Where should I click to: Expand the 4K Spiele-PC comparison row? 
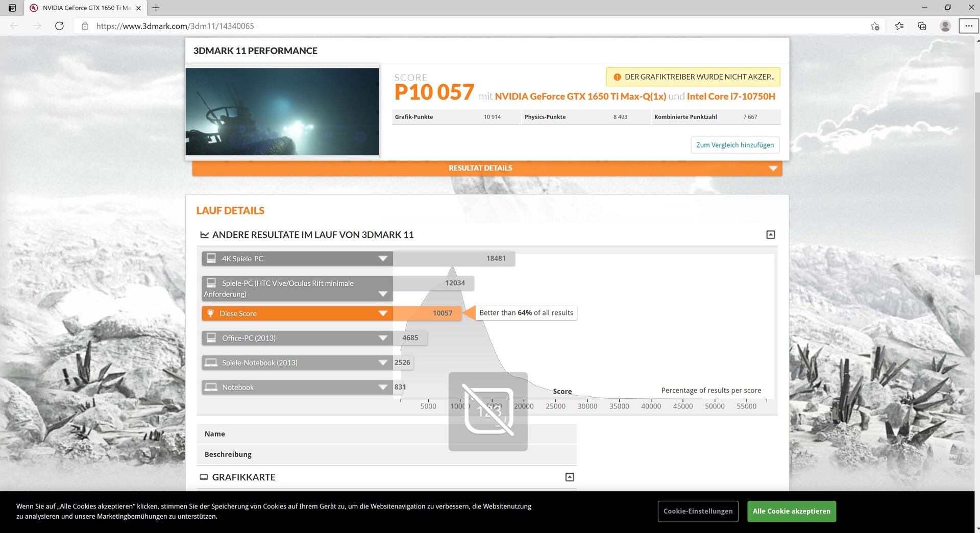(x=383, y=259)
